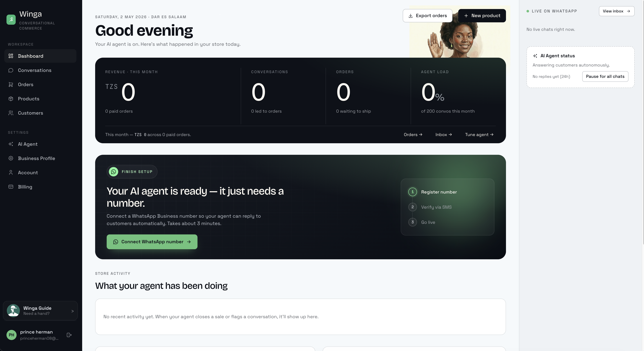The image size is (644, 351).
Task: Open the Billing page
Action: 40,187
